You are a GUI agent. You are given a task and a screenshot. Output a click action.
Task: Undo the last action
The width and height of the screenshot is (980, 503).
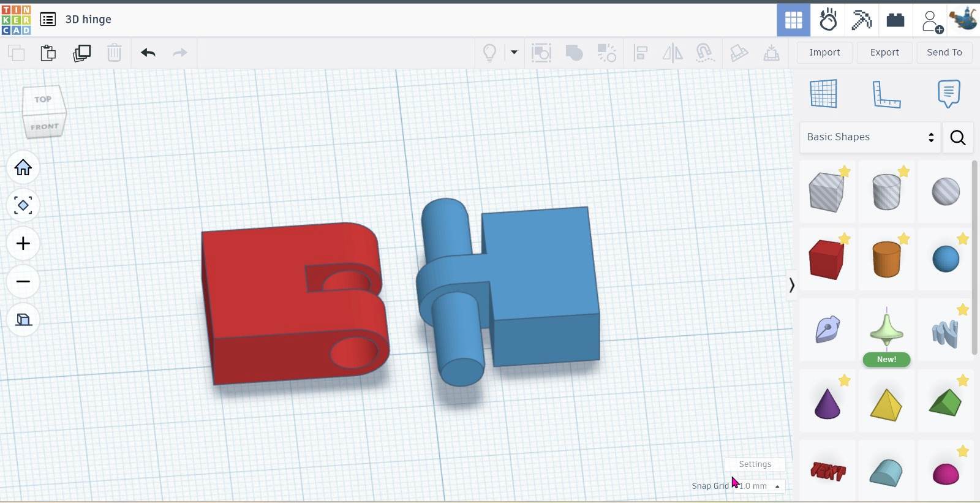point(148,53)
